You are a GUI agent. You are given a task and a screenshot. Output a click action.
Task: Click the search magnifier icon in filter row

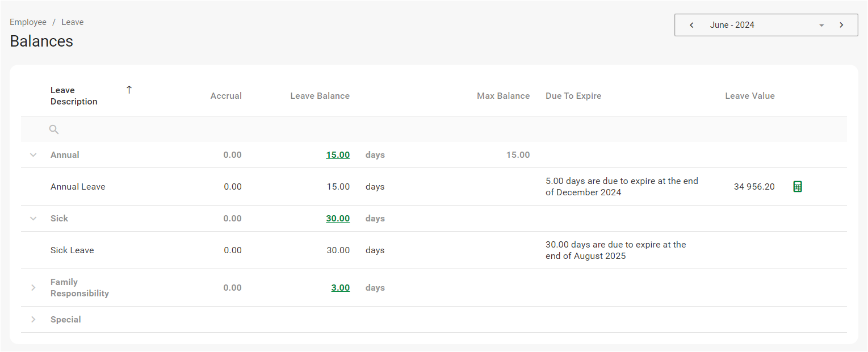54,129
